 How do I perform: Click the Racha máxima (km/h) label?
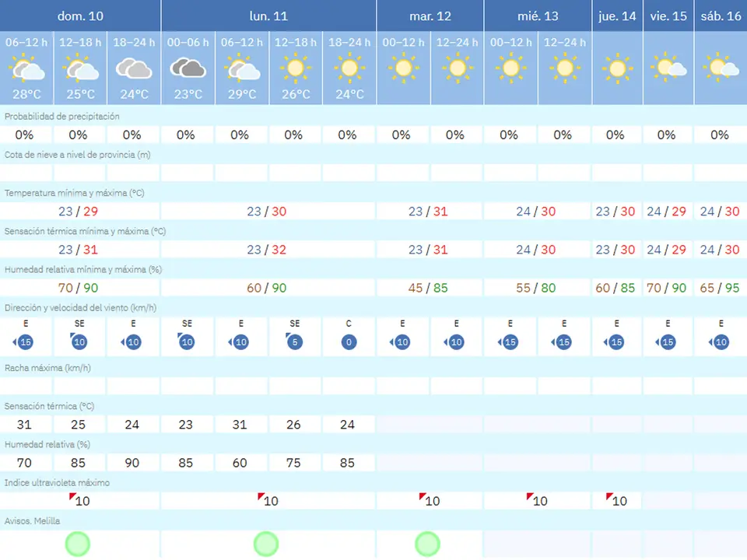point(47,368)
